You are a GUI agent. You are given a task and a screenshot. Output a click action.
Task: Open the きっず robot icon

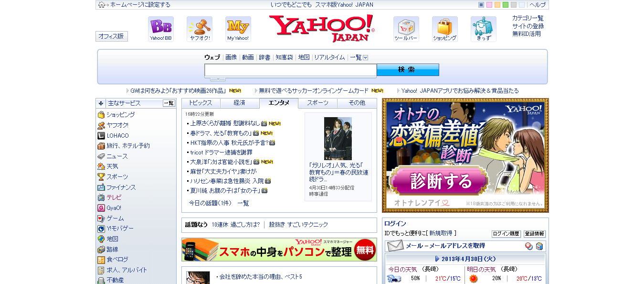484,29
